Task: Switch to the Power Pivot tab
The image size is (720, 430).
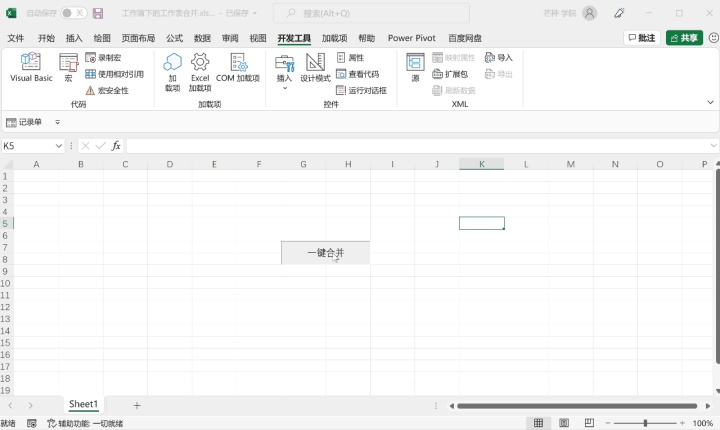Action: pos(411,38)
